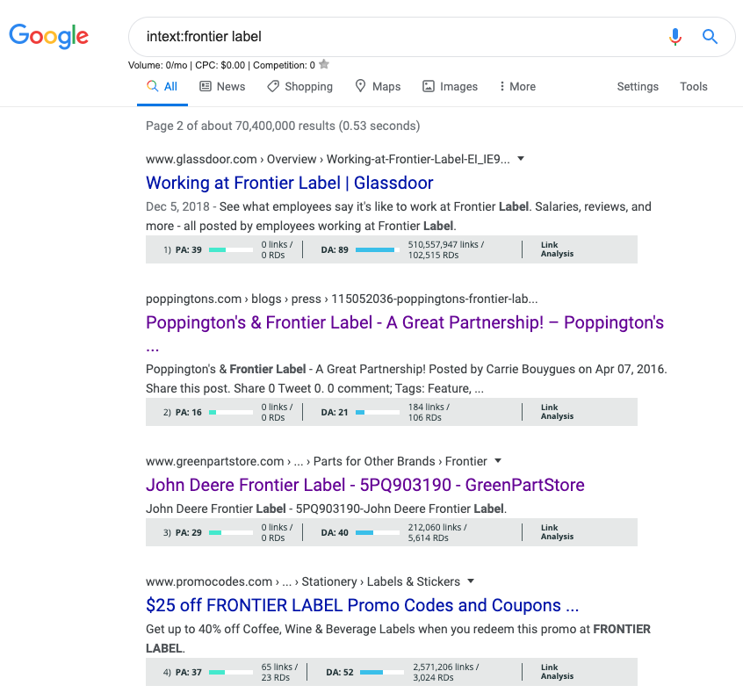The height and width of the screenshot is (700, 743).
Task: Click the star icon next to Competition stats
Action: coord(323,64)
